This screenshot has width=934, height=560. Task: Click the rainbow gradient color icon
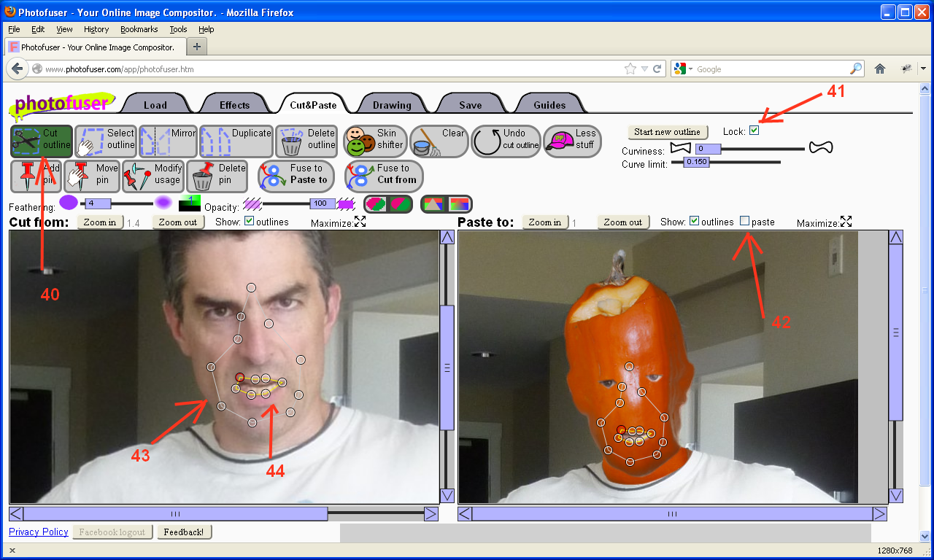pos(459,203)
